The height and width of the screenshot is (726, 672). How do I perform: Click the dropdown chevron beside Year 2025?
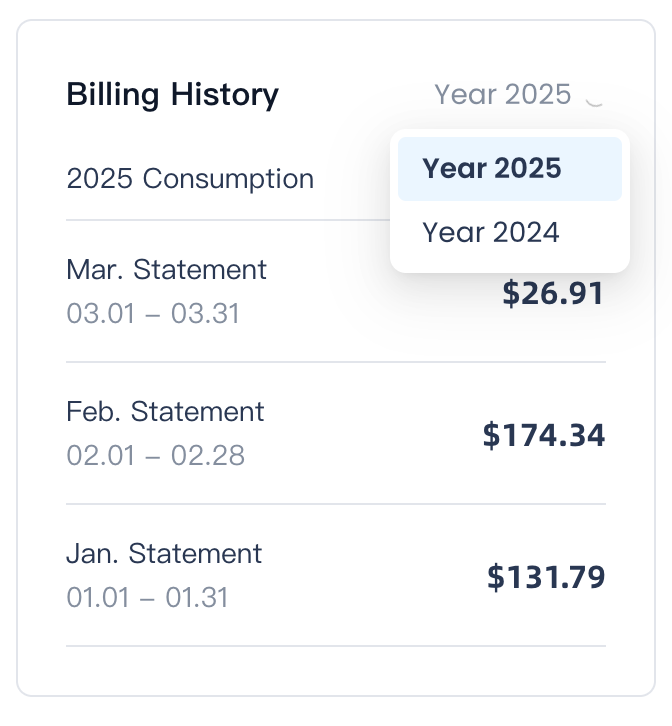pyautogui.click(x=595, y=98)
